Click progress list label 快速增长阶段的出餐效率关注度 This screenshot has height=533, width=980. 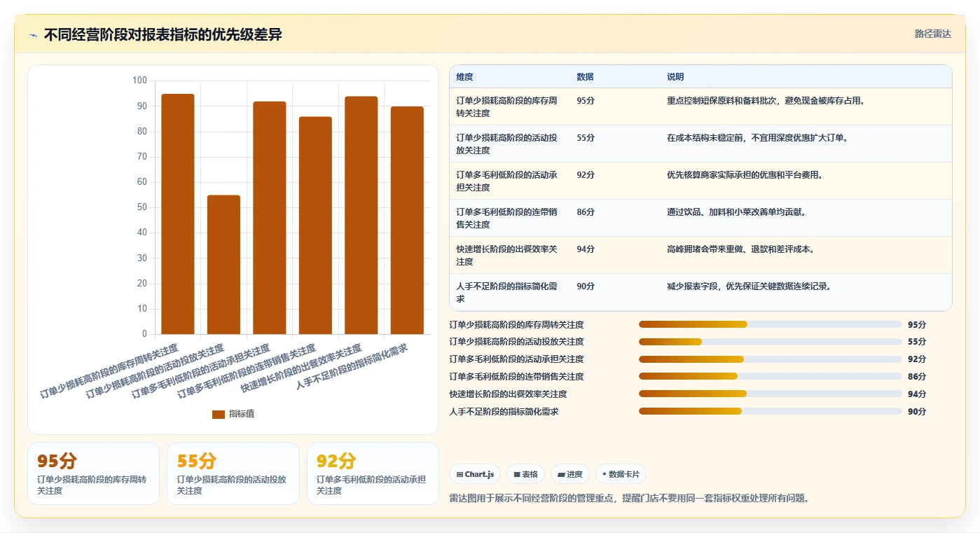508,394
